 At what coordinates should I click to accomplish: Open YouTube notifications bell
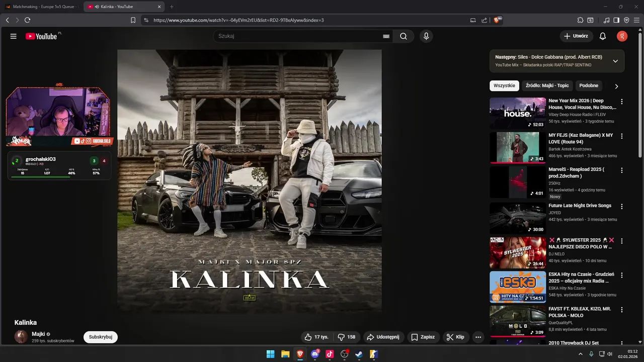coord(603,36)
